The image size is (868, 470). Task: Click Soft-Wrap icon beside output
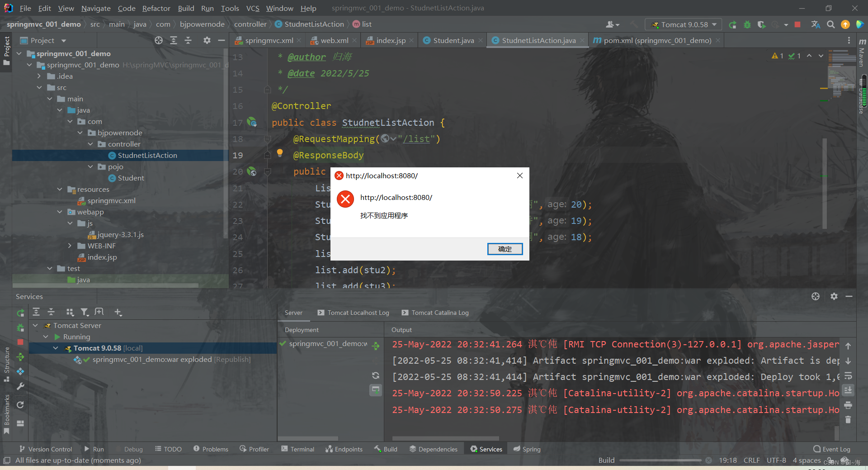click(x=848, y=375)
